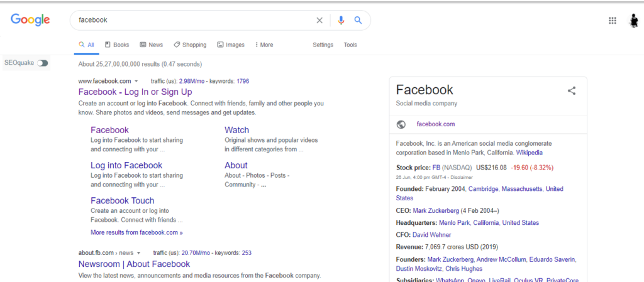Click the blue search magnifier icon
Screen dimensions: 644x282
pos(358,20)
